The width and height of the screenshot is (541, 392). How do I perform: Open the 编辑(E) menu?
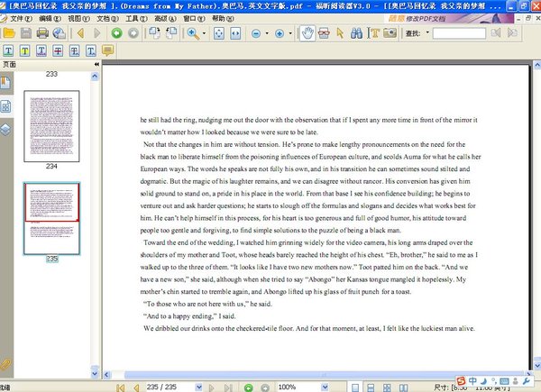pos(50,19)
